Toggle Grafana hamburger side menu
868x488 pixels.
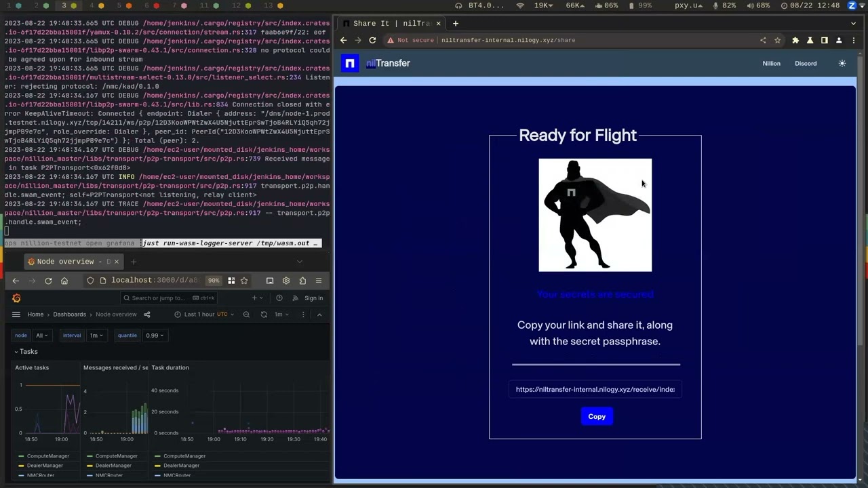point(16,314)
